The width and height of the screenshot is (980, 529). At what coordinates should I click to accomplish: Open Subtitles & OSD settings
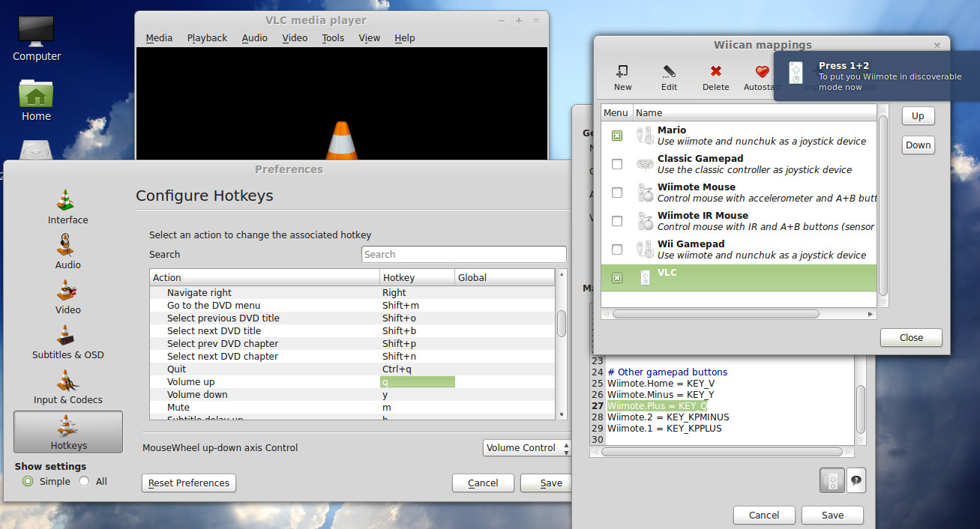pos(67,342)
